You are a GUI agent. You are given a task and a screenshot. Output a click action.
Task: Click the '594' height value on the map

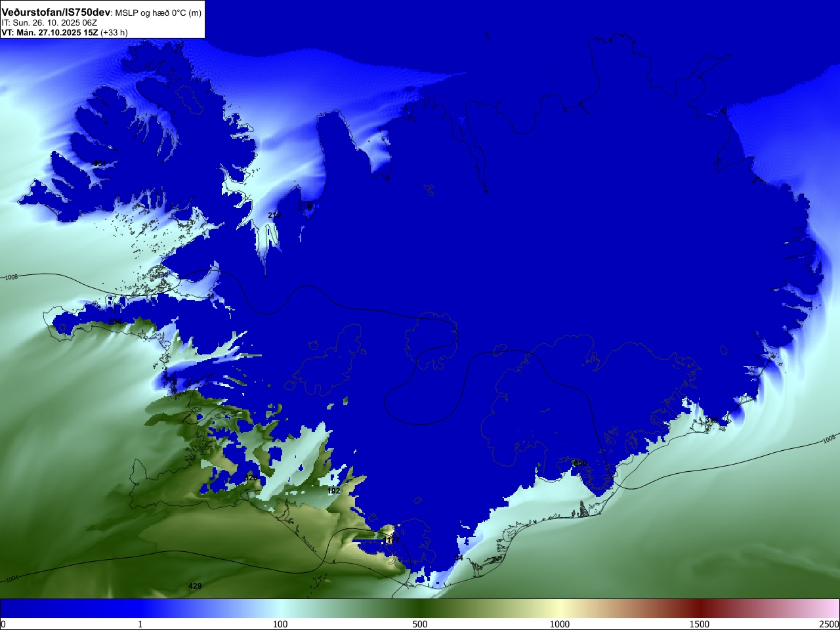coord(115,322)
